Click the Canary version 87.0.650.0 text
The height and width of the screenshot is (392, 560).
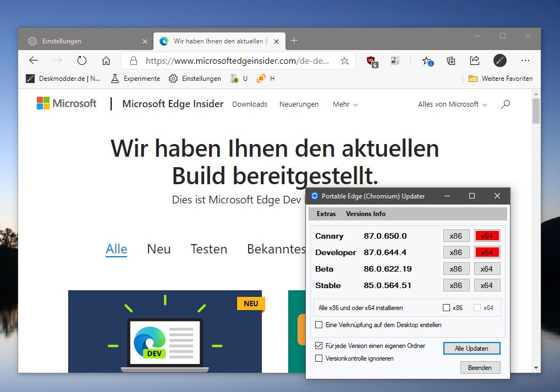385,236
